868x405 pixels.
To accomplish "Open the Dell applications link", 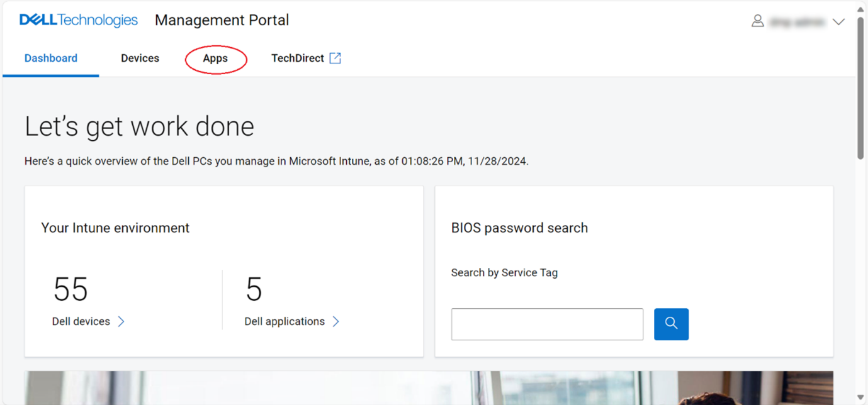I will [285, 321].
